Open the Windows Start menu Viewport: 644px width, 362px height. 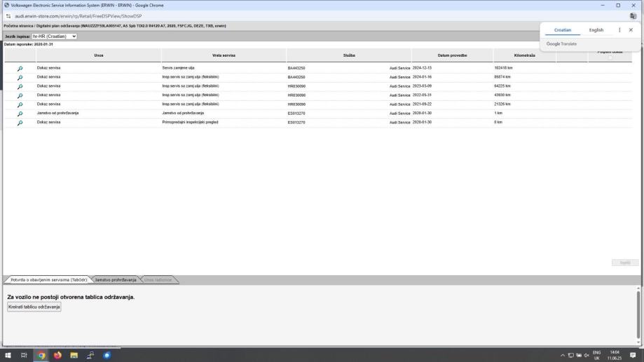[x=8, y=355]
